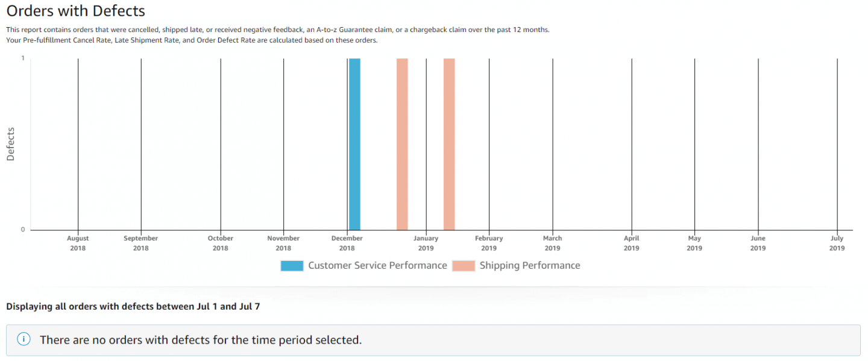Toggle the Customer Service Performance legend label
Viewport: 868px width, 361px height.
377,266
